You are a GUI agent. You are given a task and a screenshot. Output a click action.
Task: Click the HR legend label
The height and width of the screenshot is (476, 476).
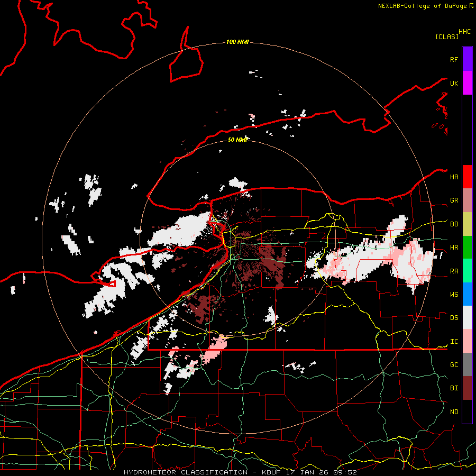(454, 248)
